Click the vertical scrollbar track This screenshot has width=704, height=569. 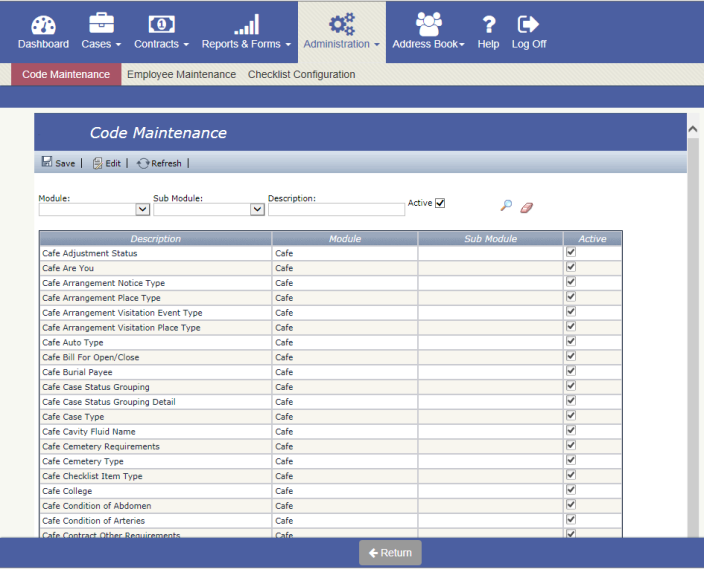pyautogui.click(x=693, y=337)
